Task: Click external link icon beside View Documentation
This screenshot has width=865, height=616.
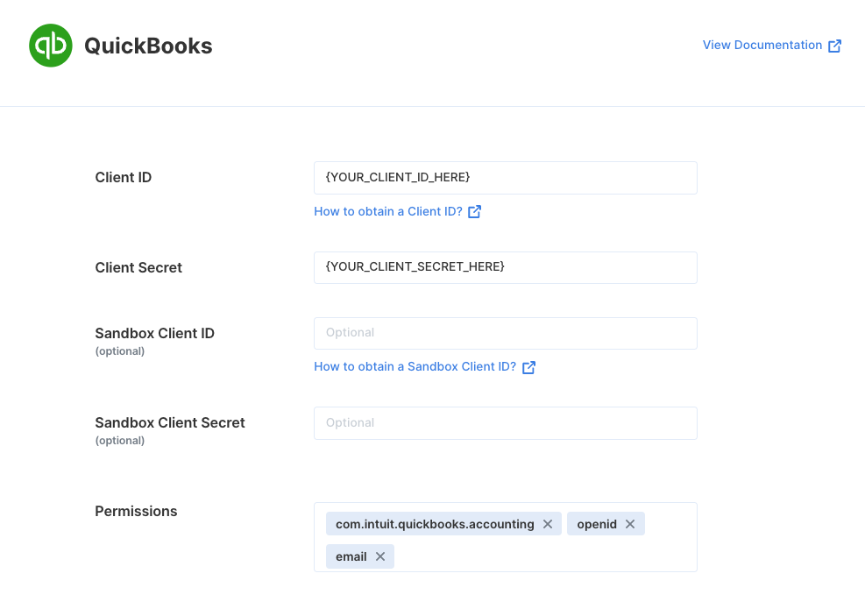Action: pos(834,46)
